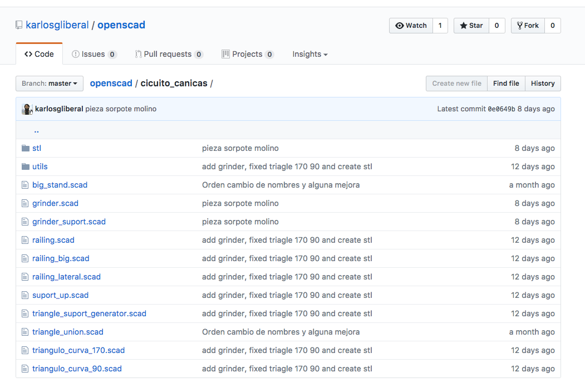Open triangle_suport_generator.scad file
Viewport: 585px width, 392px height.
[89, 313]
